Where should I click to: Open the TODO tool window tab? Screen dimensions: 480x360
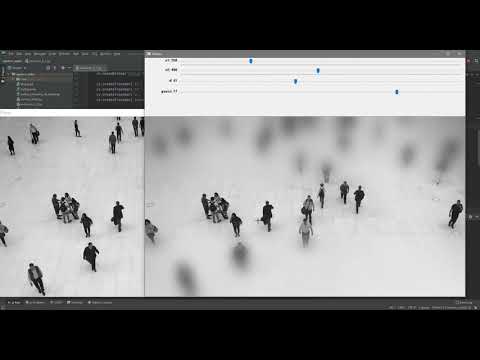click(x=56, y=302)
